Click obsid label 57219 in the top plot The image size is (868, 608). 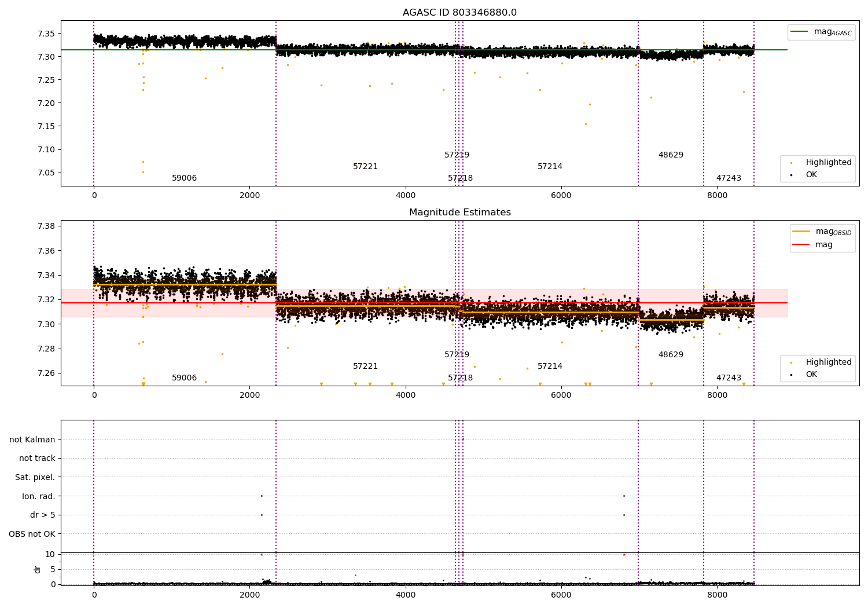pos(457,155)
